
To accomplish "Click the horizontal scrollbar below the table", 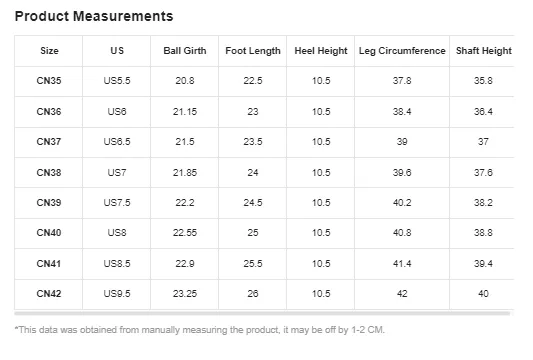I will (x=262, y=313).
